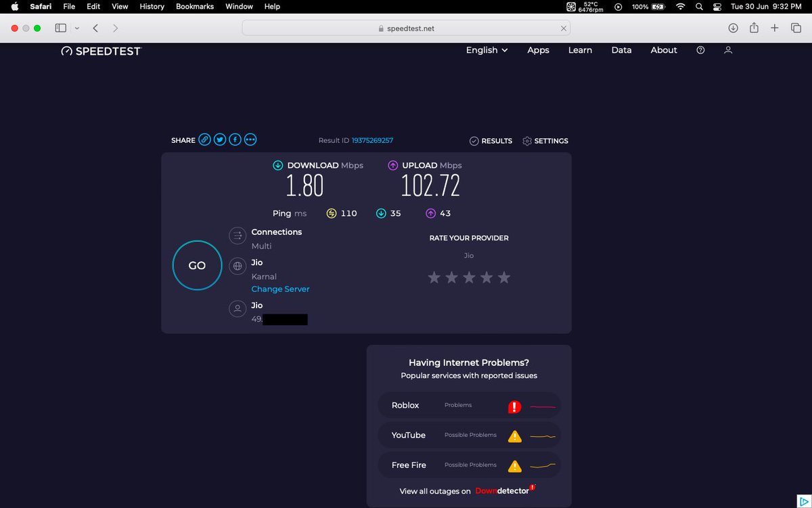Open more share options ellipsis icon
Screen dimensions: 812x508
click(250, 140)
